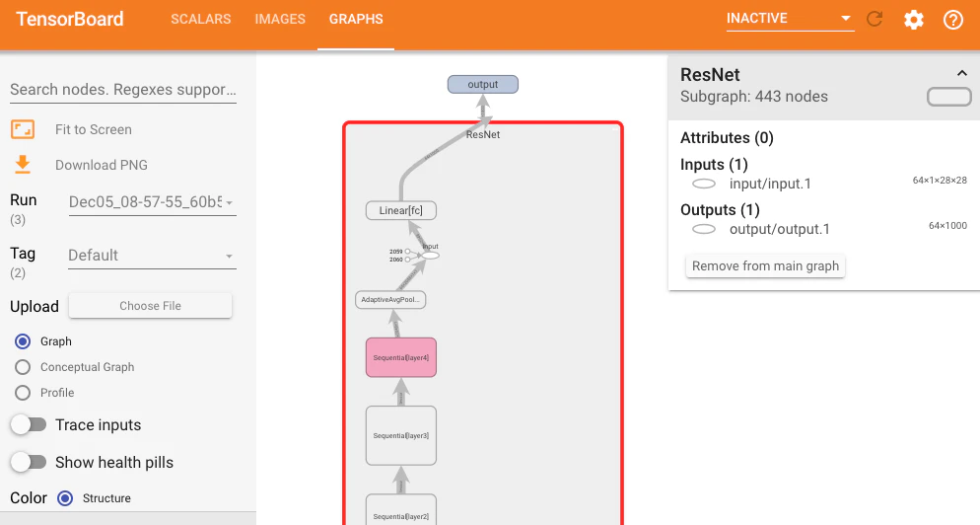Select the GRAPHS tab
Screen dimensions: 980x525
pyautogui.click(x=356, y=19)
